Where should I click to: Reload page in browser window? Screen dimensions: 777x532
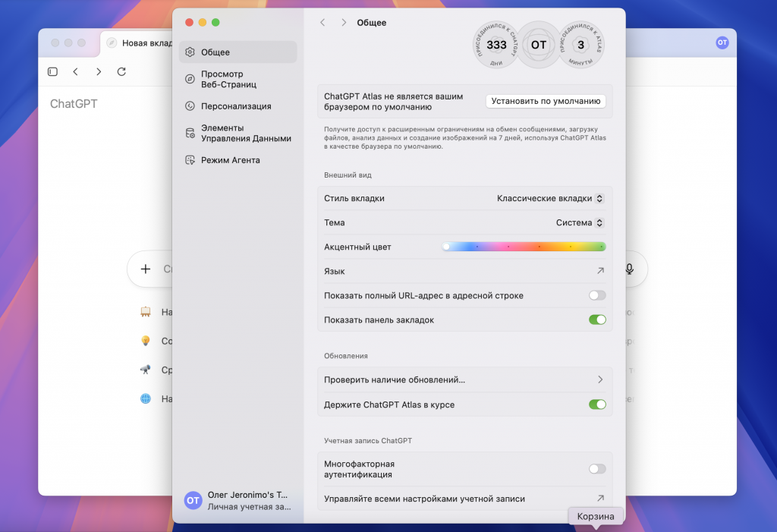(121, 71)
